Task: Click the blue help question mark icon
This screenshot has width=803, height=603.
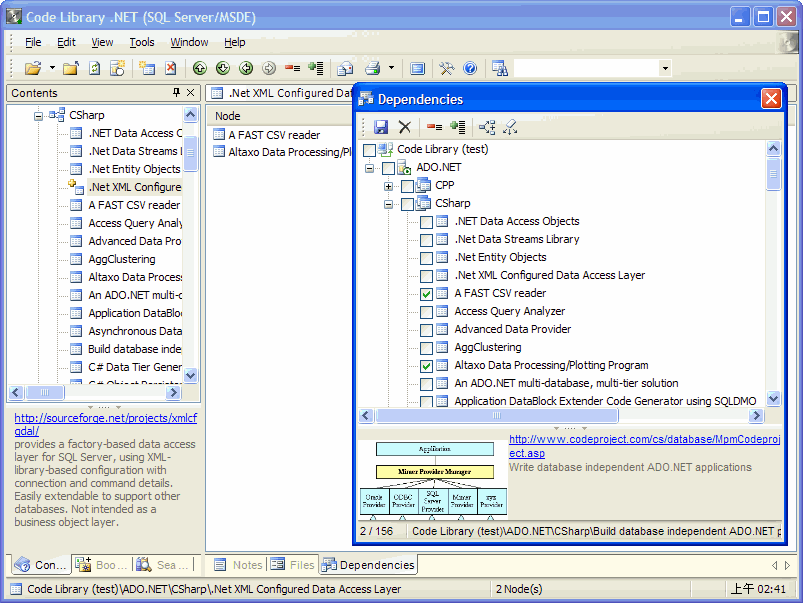Action: 470,68
